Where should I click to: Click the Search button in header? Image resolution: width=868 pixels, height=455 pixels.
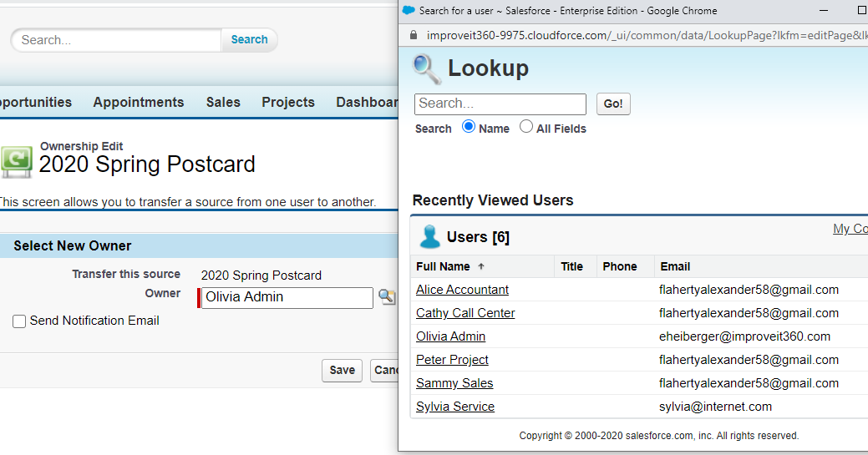coord(249,40)
